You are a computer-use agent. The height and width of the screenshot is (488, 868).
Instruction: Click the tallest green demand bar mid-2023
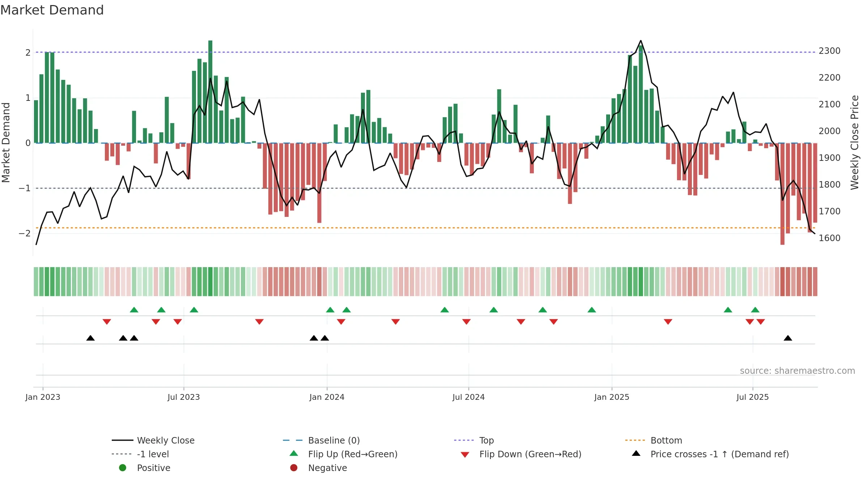point(210,92)
